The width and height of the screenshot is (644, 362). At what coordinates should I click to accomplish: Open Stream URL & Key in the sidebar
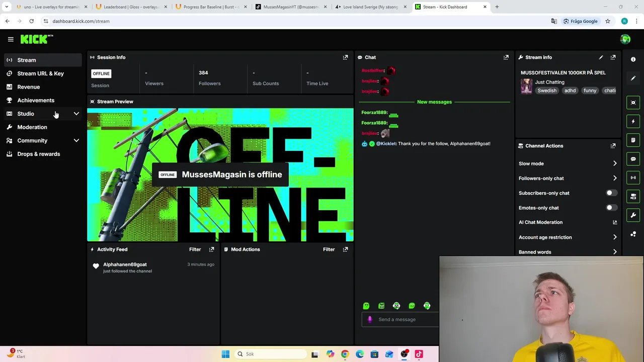[x=43, y=73]
